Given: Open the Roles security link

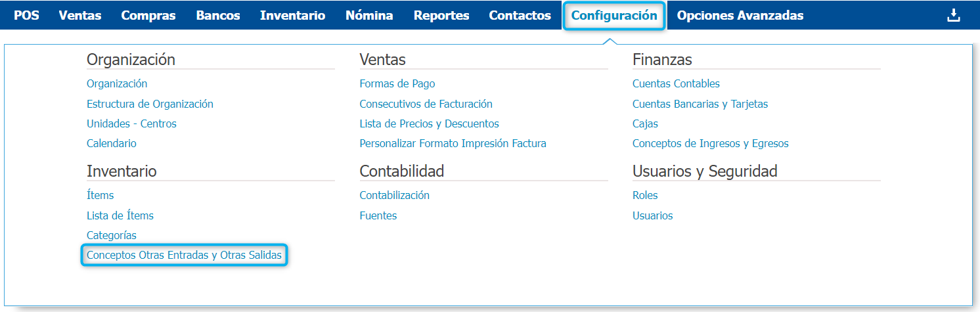Looking at the screenshot, I should [x=645, y=195].
